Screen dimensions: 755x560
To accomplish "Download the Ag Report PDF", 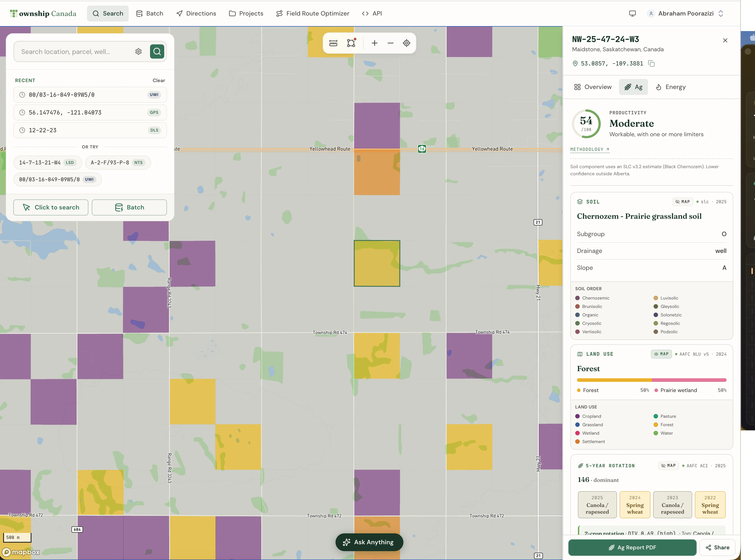I will tap(632, 547).
